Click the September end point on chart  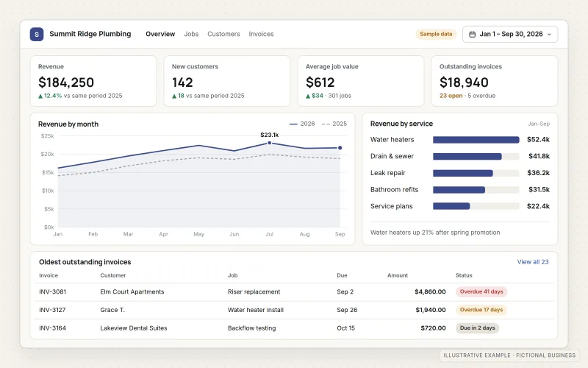point(340,148)
